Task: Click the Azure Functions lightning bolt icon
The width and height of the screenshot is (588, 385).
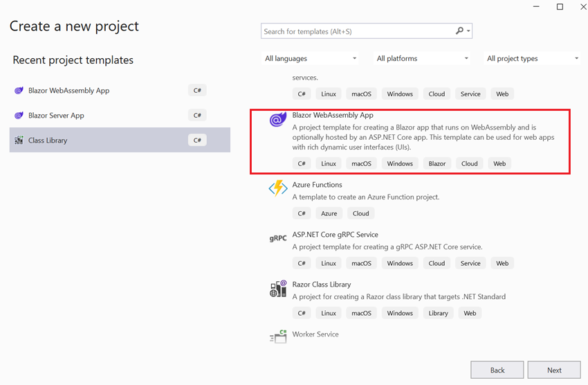Action: [x=278, y=188]
